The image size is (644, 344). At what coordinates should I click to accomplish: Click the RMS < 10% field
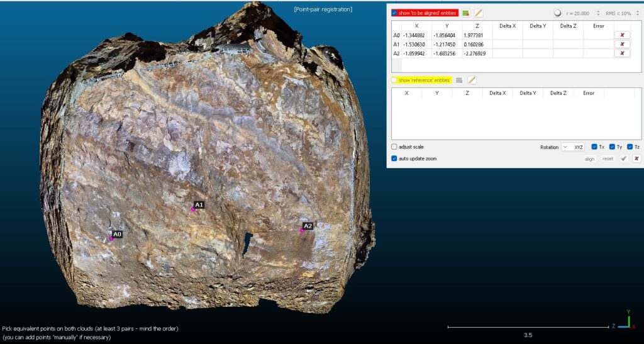[618, 14]
